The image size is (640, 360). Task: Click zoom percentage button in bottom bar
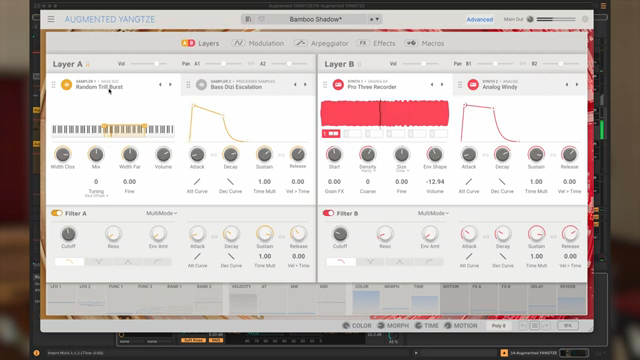pos(568,326)
